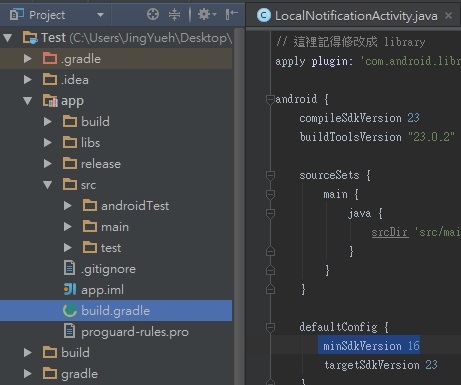Open the gear settings menu icon

(x=207, y=14)
